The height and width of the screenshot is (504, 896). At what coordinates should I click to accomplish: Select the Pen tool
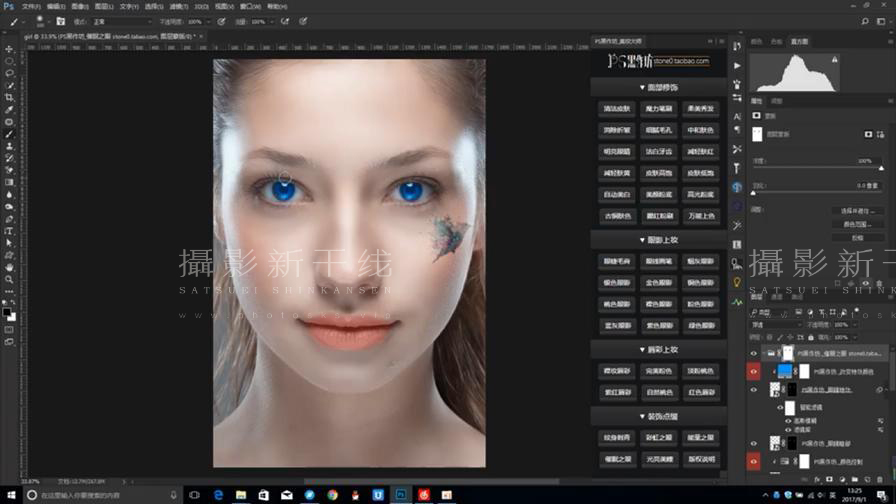click(9, 219)
